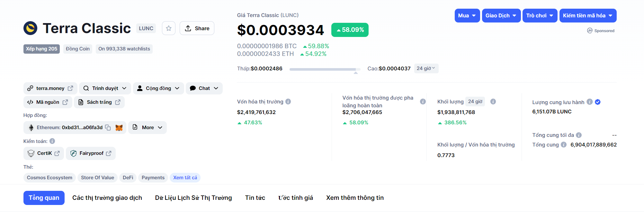This screenshot has width=644, height=213.
Task: Click the MetaMask fox icon
Action: click(x=119, y=128)
